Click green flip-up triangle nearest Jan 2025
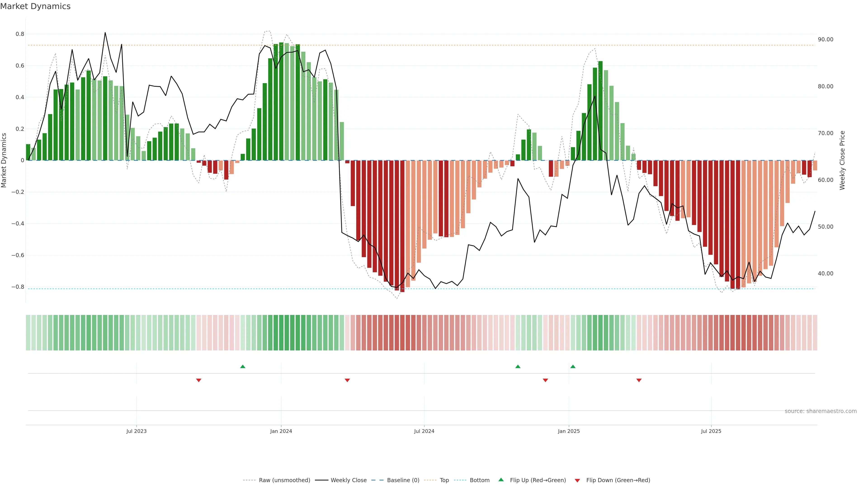The image size is (868, 488). coord(573,366)
